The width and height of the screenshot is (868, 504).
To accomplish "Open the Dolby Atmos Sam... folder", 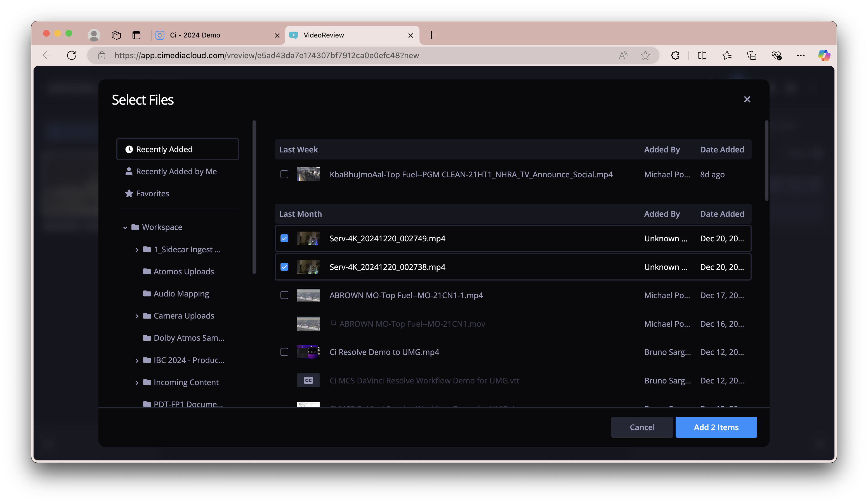I will pos(184,338).
